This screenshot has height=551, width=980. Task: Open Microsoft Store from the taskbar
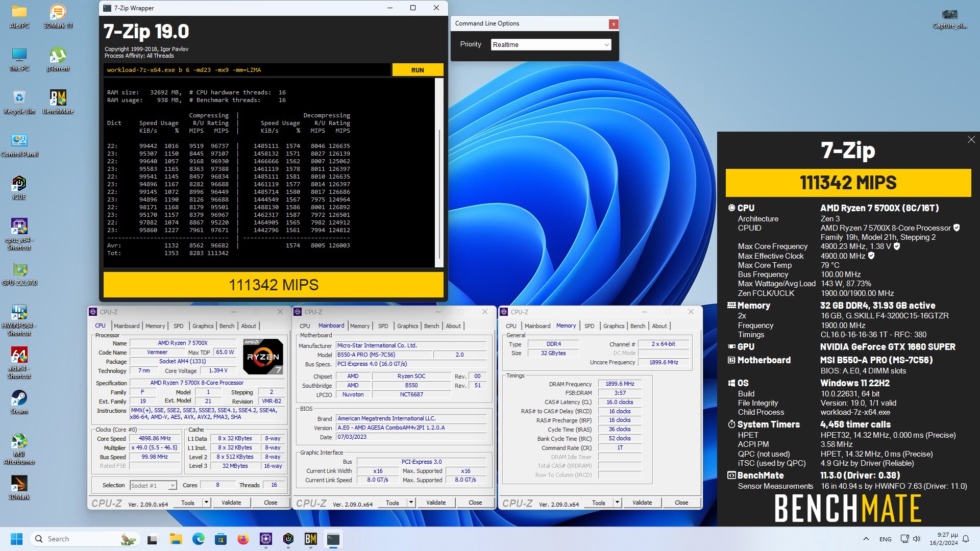pos(220,539)
